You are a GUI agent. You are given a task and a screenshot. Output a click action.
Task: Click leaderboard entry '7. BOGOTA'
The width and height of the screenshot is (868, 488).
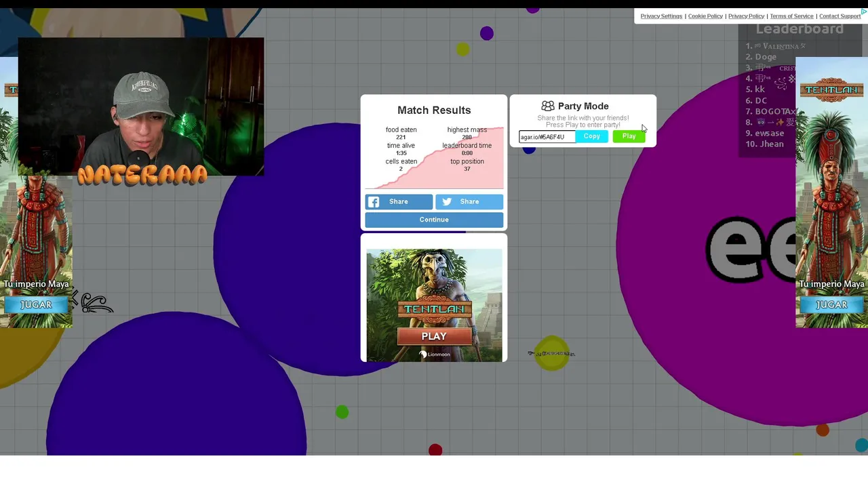click(x=770, y=111)
